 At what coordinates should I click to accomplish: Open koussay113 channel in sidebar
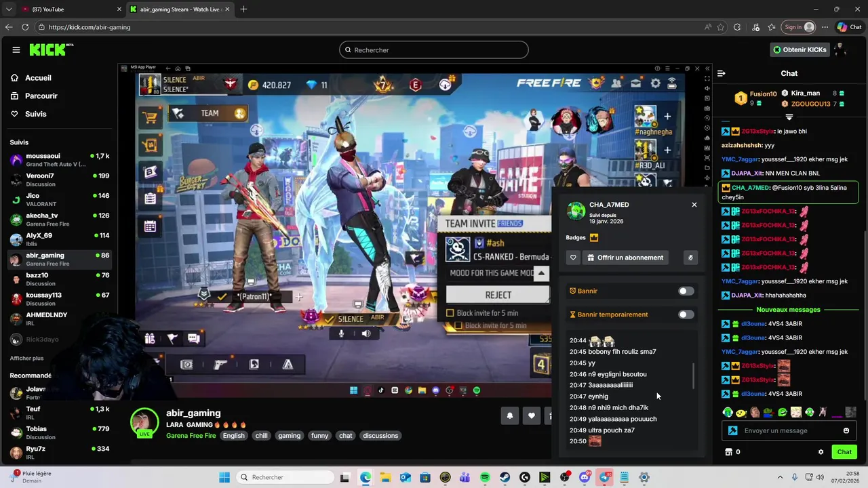point(60,299)
